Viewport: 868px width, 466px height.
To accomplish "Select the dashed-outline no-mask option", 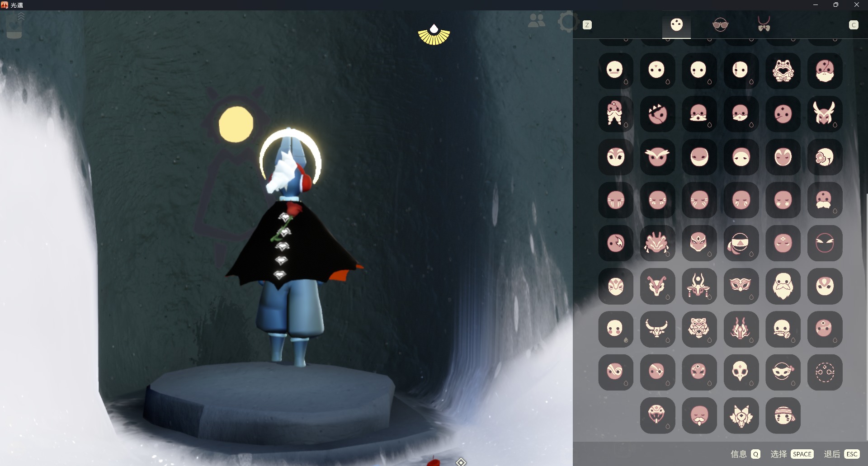I will pyautogui.click(x=825, y=372).
